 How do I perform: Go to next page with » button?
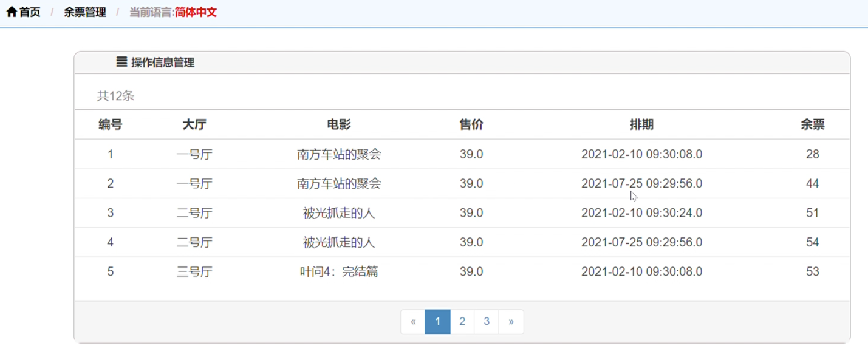pyautogui.click(x=511, y=322)
